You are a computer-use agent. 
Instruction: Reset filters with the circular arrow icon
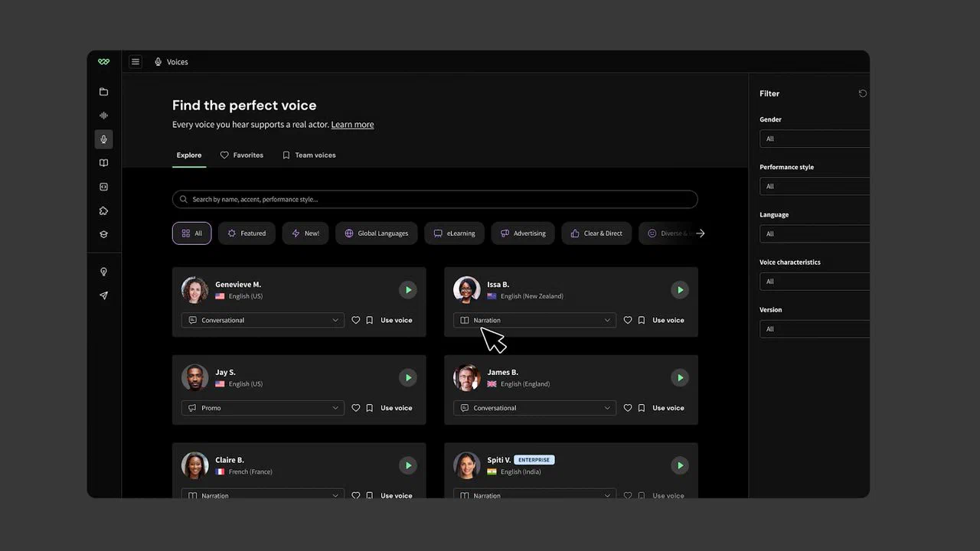(x=863, y=93)
